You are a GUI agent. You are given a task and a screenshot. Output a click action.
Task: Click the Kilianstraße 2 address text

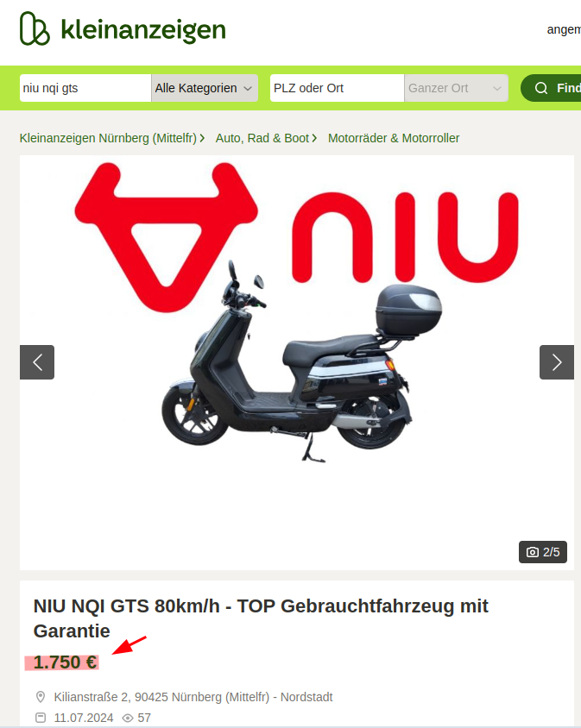(193, 697)
